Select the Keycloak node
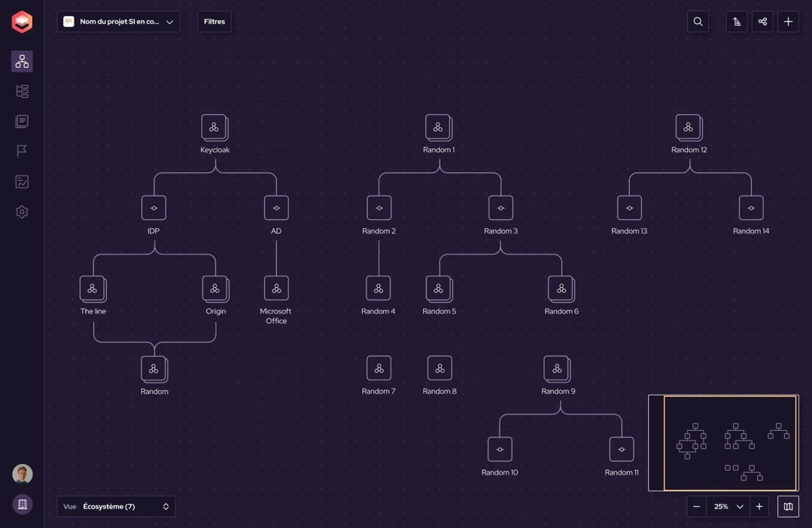Image resolution: width=812 pixels, height=528 pixels. click(x=214, y=127)
